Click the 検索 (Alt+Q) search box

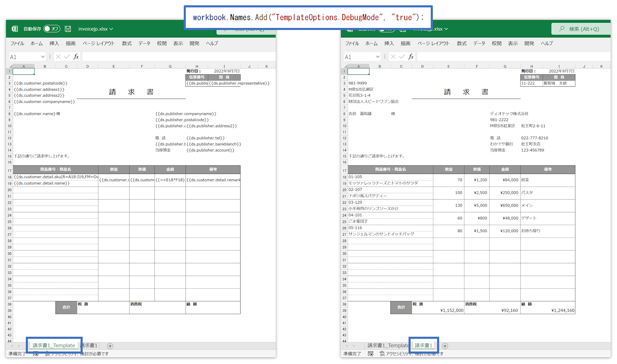tap(581, 29)
